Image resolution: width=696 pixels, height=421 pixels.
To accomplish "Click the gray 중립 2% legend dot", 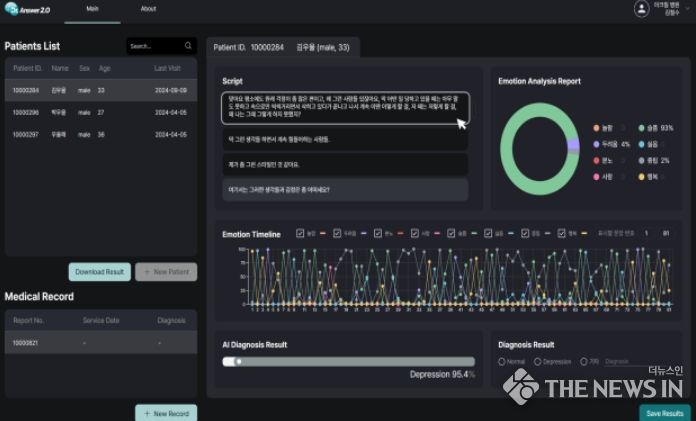I will pos(641,160).
